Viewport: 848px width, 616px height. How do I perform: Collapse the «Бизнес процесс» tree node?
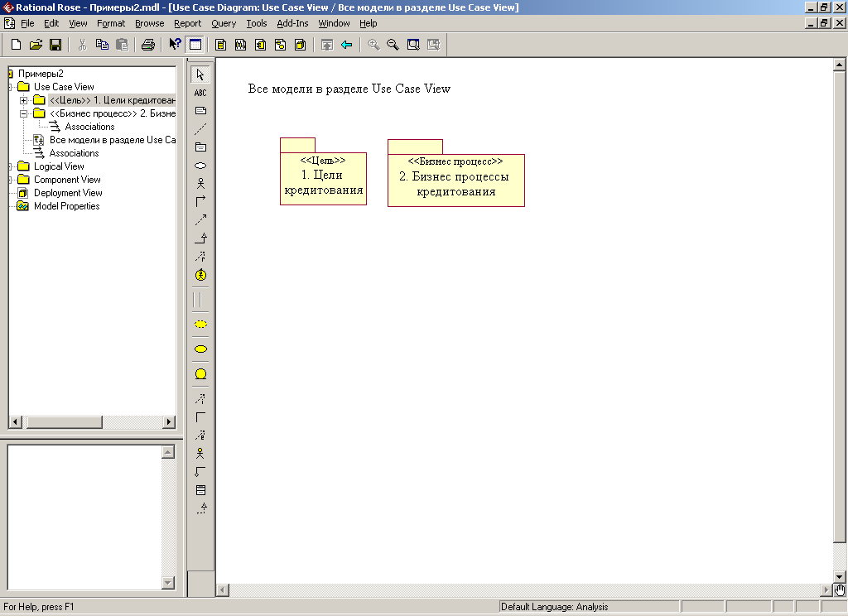tap(24, 113)
